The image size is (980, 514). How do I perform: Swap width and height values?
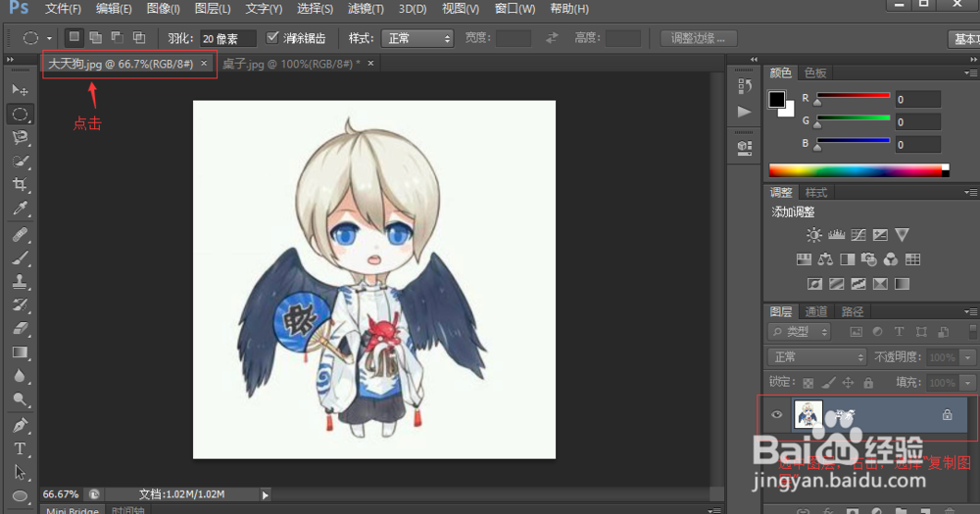pyautogui.click(x=551, y=38)
